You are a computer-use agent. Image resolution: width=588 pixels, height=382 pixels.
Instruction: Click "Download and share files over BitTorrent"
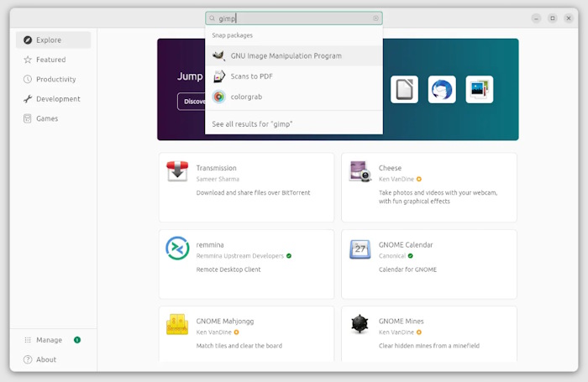click(253, 193)
